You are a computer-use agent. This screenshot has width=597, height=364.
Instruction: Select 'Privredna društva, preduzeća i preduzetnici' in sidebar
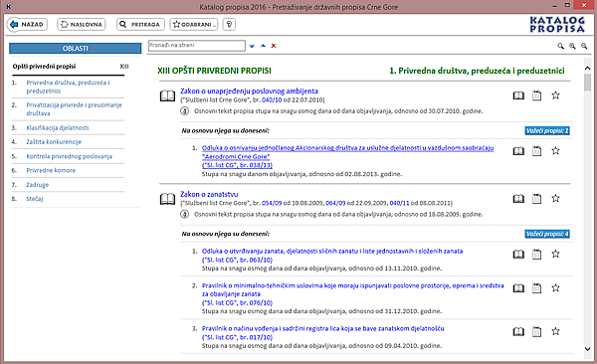(x=68, y=87)
